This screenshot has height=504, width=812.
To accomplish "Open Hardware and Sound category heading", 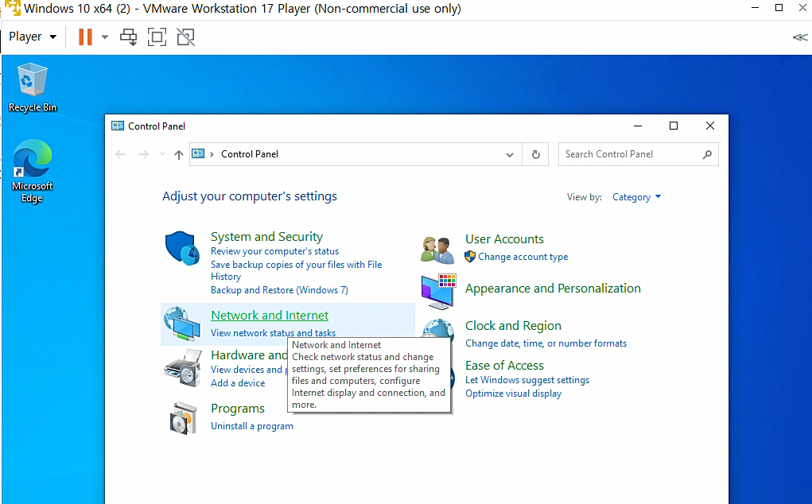I will 249,355.
